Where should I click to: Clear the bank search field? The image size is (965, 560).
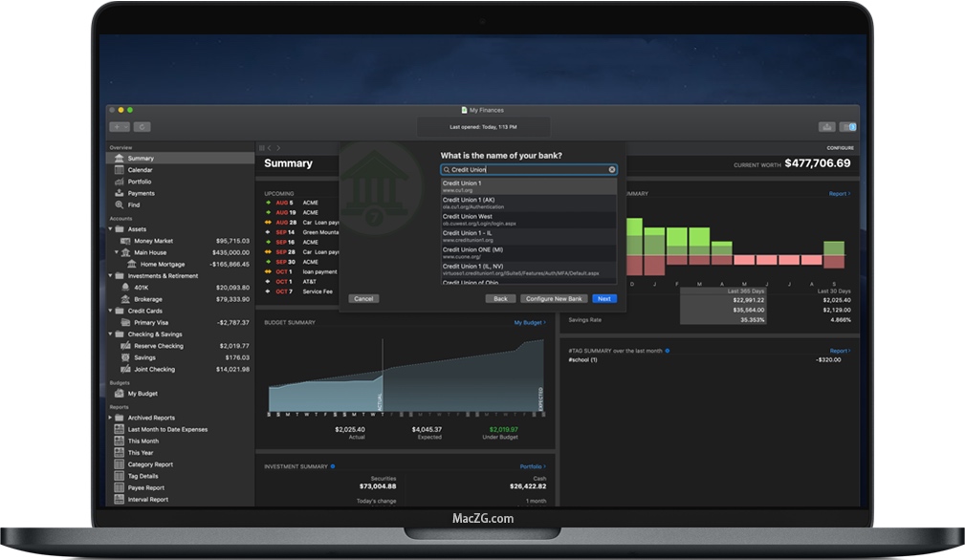pyautogui.click(x=610, y=169)
